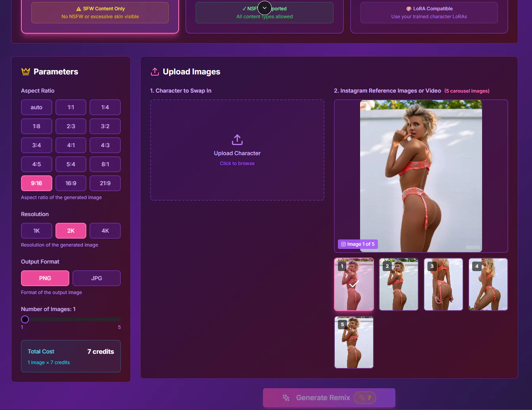532x410 pixels.
Task: Click the upload icon beside Upload Images heading
Action: tap(155, 72)
